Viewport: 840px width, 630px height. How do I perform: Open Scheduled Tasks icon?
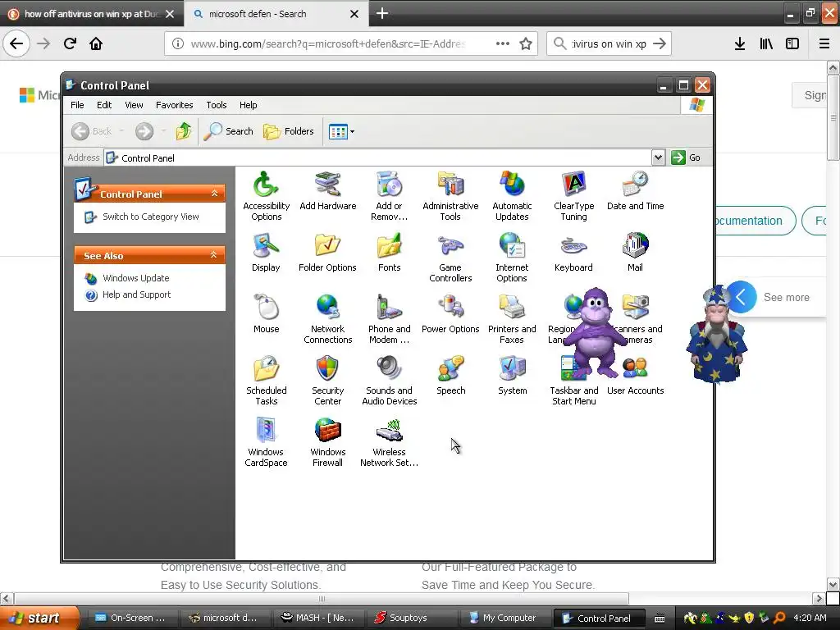click(267, 381)
